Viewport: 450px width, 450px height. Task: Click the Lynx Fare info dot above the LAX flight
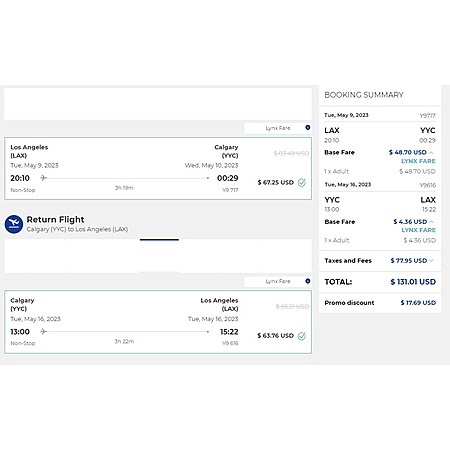point(308,128)
